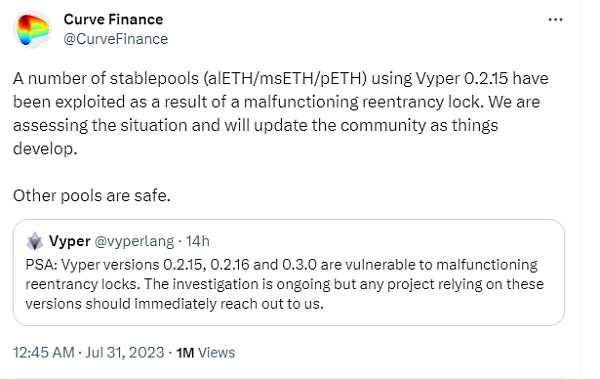Click the 14h timestamp on quoted tweet
This screenshot has width=600, height=379.
pos(197,241)
